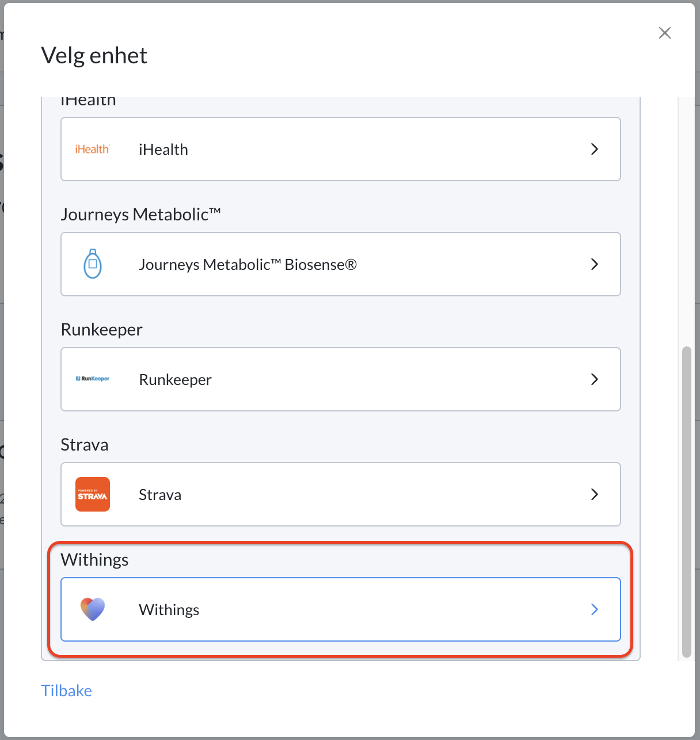Select the iHealth device text
The image size is (700, 740).
tap(163, 150)
